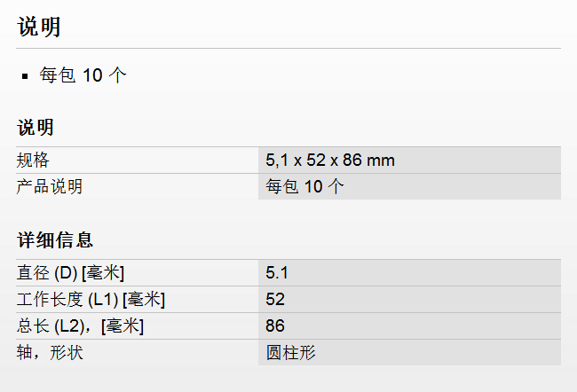Select the 52 working length value
Viewport: 577px width, 392px height.
[275, 300]
